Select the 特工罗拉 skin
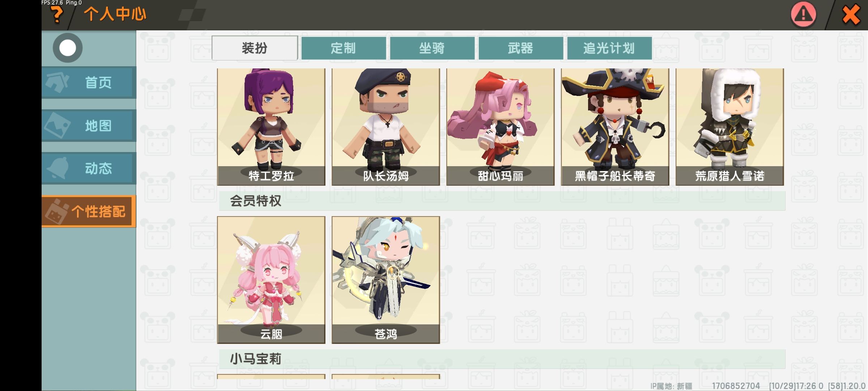Screen dimensions: 868x391 pyautogui.click(x=271, y=127)
